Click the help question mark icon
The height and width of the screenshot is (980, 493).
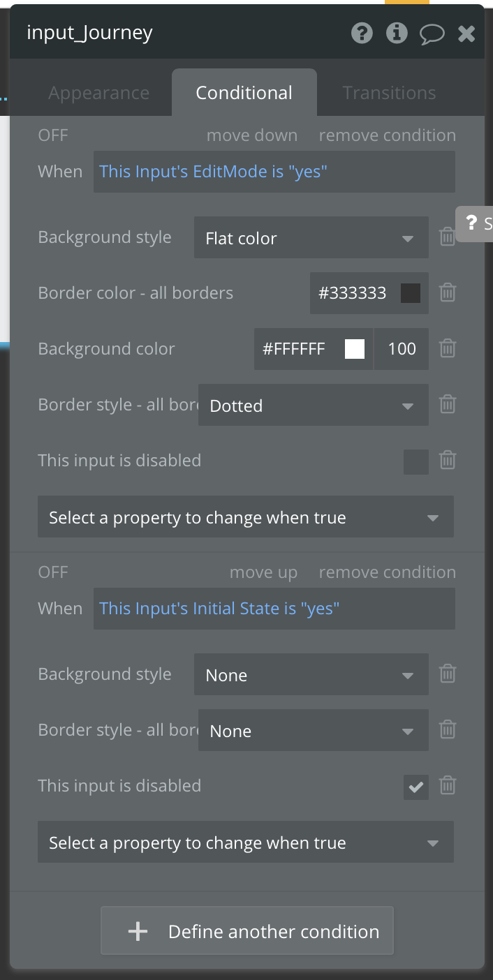(362, 33)
